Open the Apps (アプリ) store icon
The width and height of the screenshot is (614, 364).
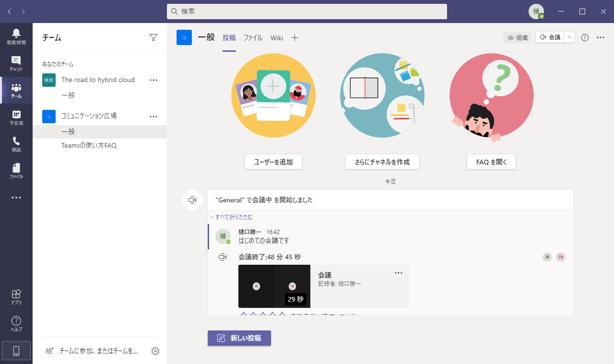pyautogui.click(x=16, y=297)
